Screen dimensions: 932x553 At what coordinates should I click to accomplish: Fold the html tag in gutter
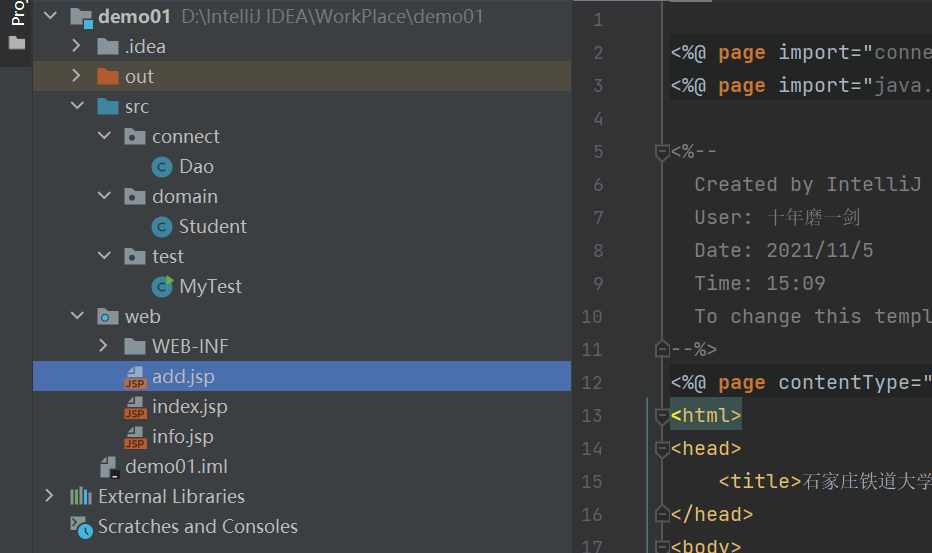click(661, 415)
